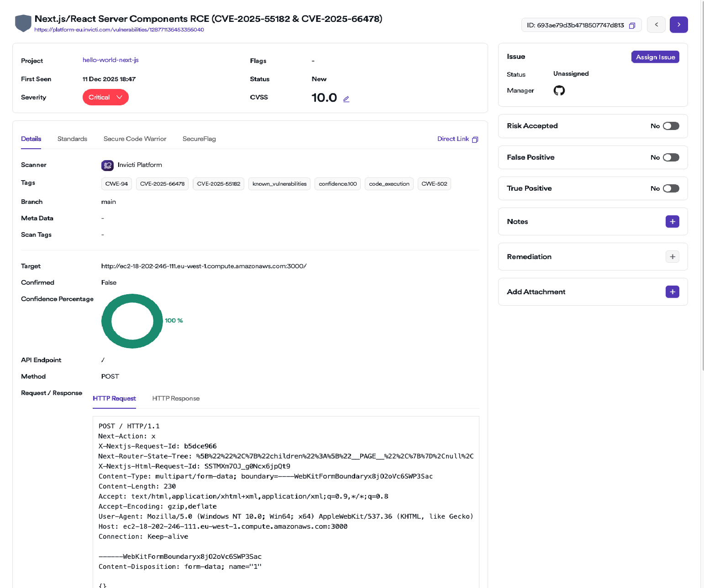
Task: Select the HTTP Response tab
Action: (176, 398)
